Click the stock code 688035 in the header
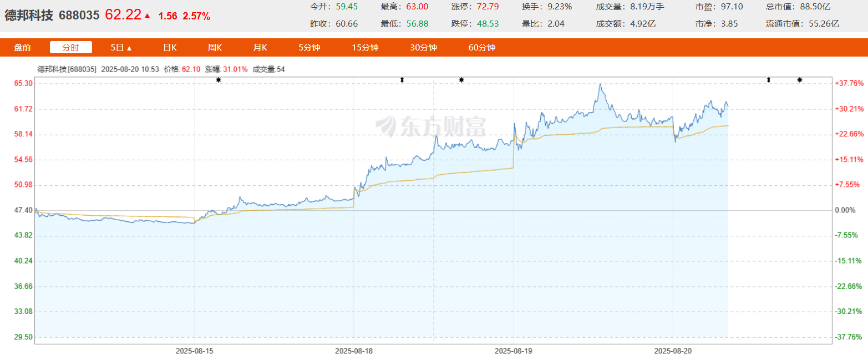The image size is (868, 355). [x=79, y=16]
